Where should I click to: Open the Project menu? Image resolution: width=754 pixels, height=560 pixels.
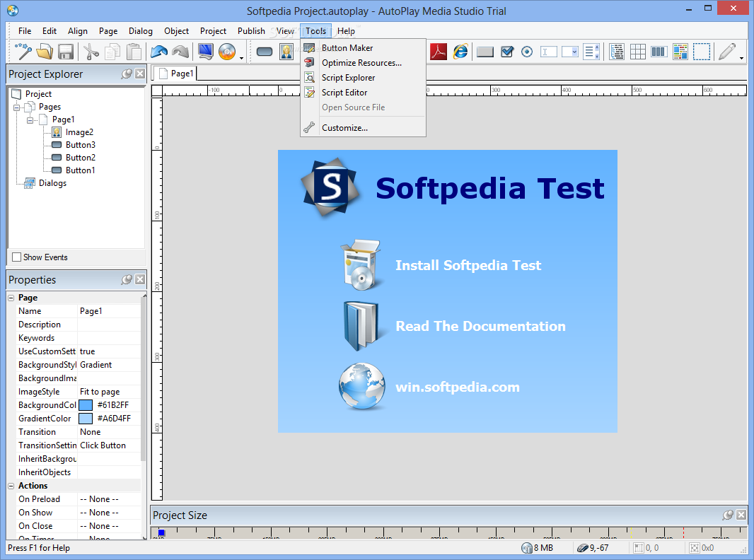(213, 31)
